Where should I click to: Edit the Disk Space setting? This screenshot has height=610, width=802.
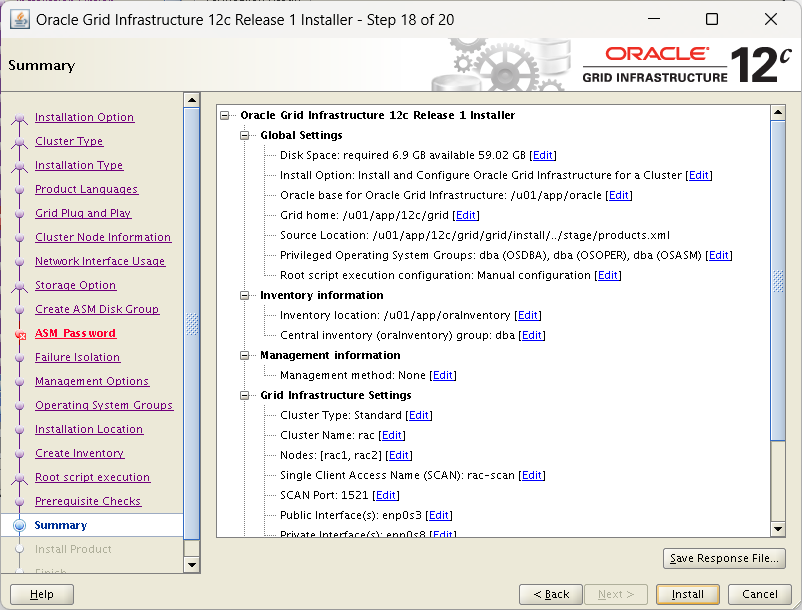(543, 155)
